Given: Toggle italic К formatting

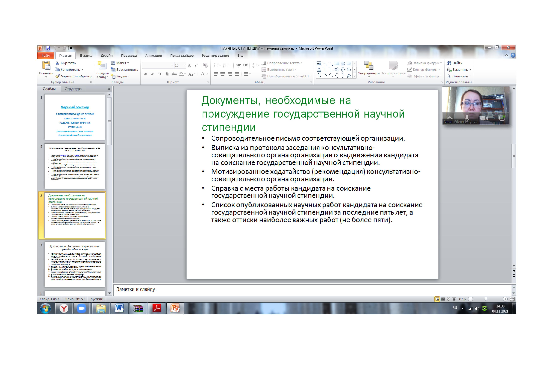Looking at the screenshot, I should [153, 74].
